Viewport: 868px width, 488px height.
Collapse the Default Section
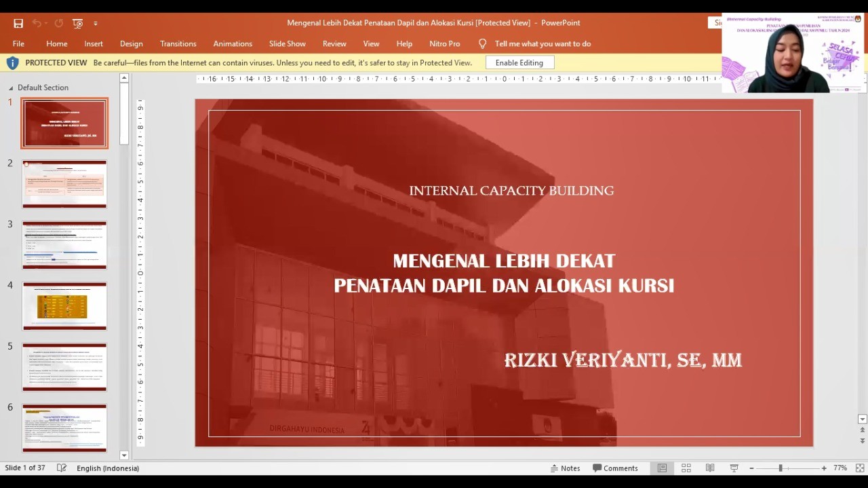coord(10,88)
